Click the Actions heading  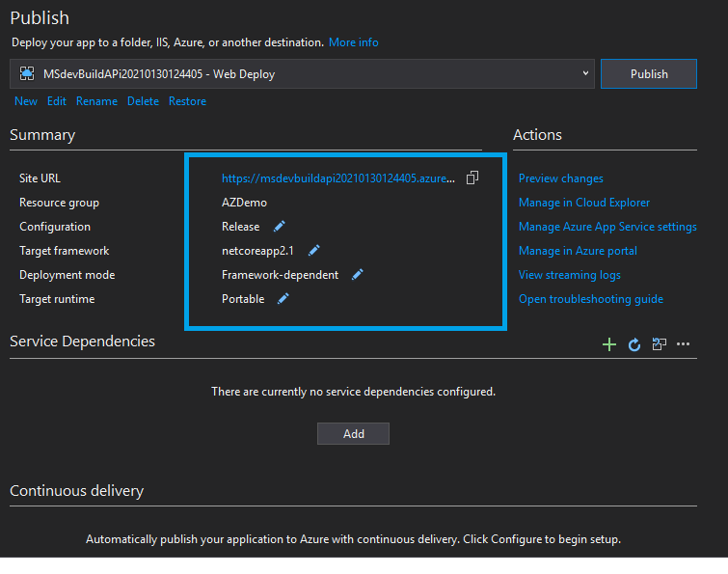point(537,135)
